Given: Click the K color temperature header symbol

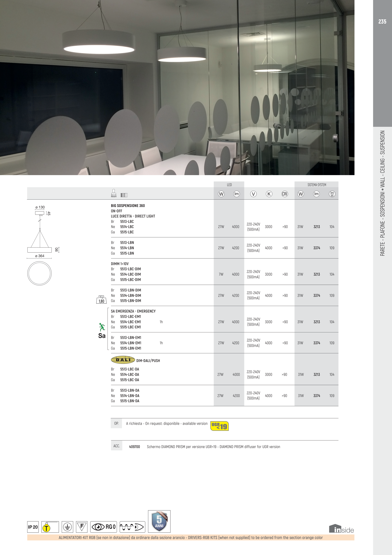Looking at the screenshot, I should (269, 194).
